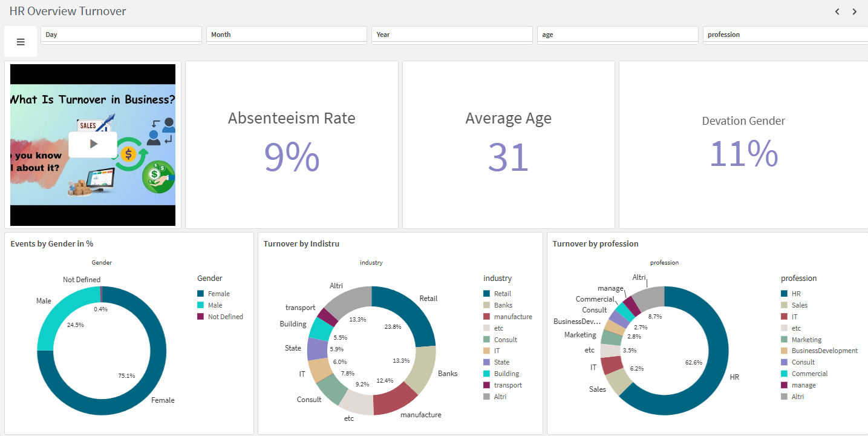Open the Month filter list
Viewport: 868px width, 436px height.
coord(286,35)
